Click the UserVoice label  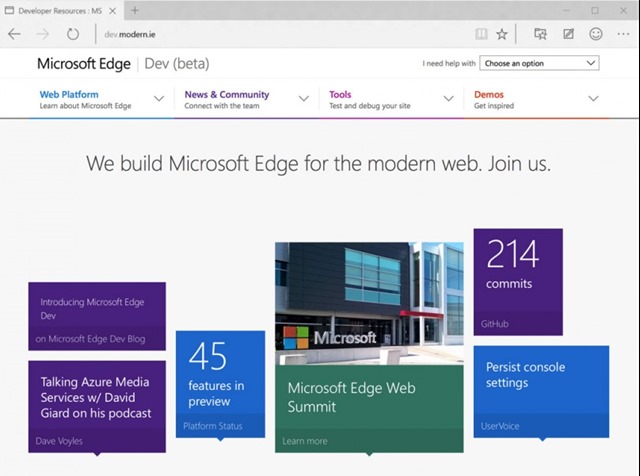pyautogui.click(x=500, y=426)
